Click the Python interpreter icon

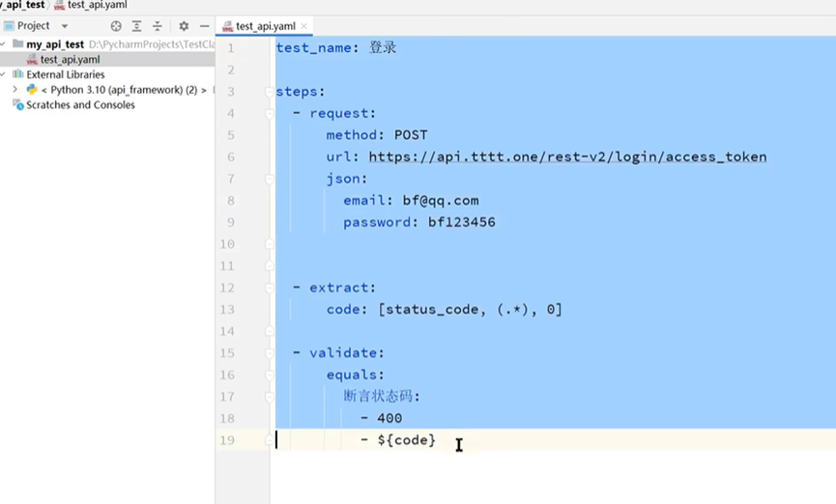(32, 90)
